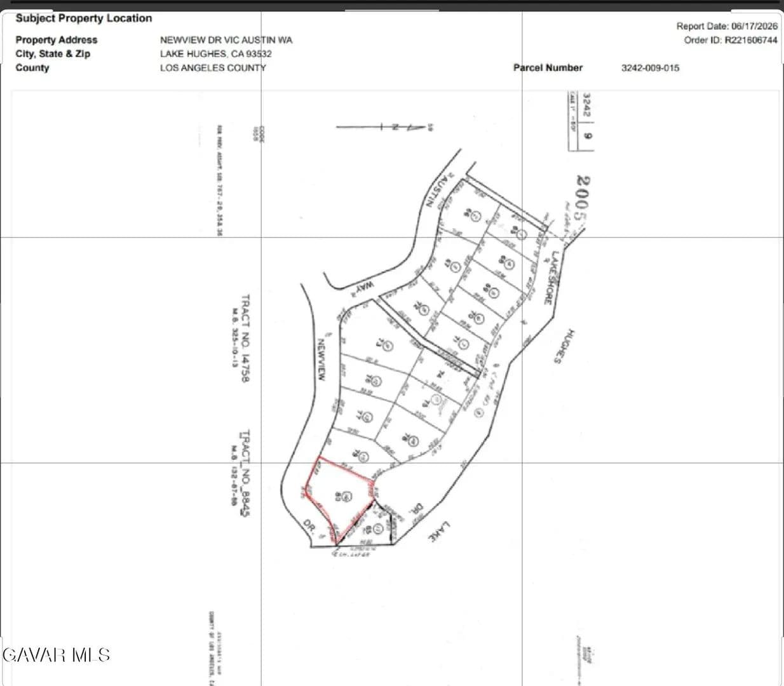Click the 'WAY' street label on map
Image resolution: width=784 pixels, height=686 pixels.
(x=365, y=287)
